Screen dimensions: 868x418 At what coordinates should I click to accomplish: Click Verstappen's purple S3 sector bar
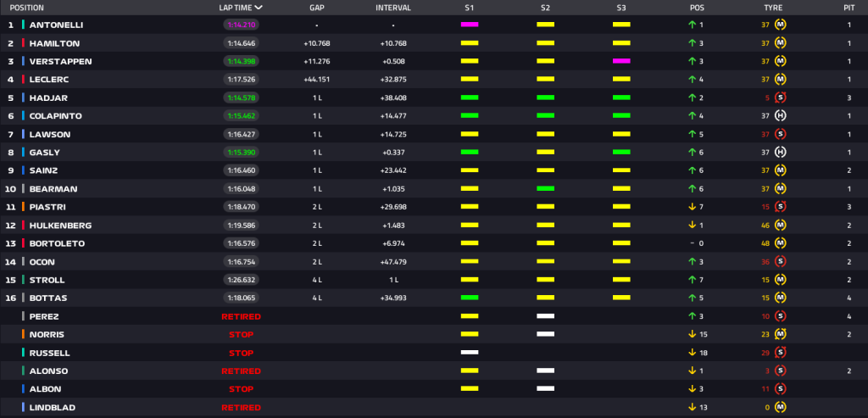pyautogui.click(x=621, y=61)
